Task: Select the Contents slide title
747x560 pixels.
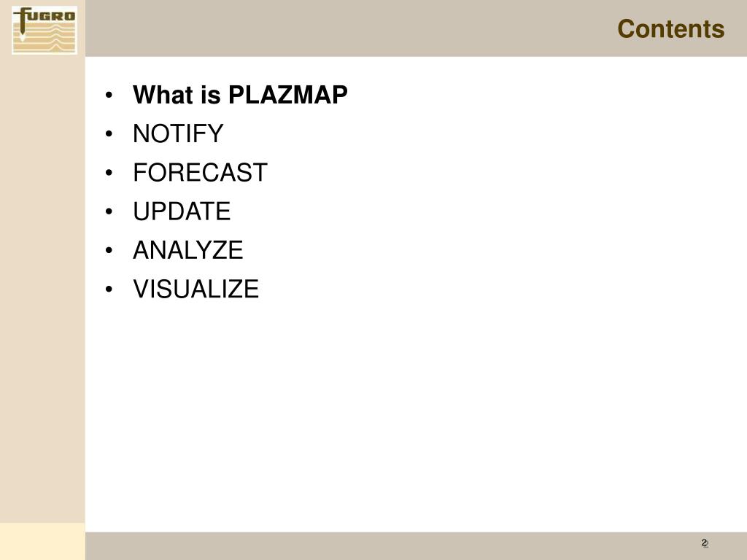Action: click(x=671, y=29)
